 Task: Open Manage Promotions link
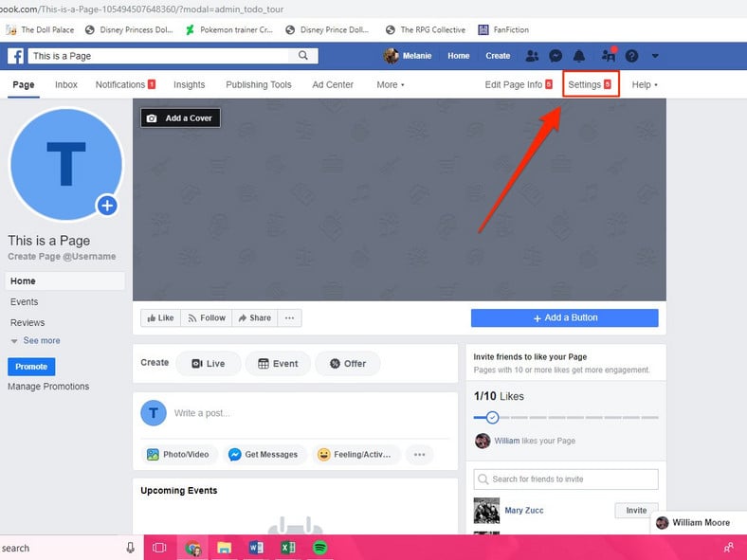point(48,387)
